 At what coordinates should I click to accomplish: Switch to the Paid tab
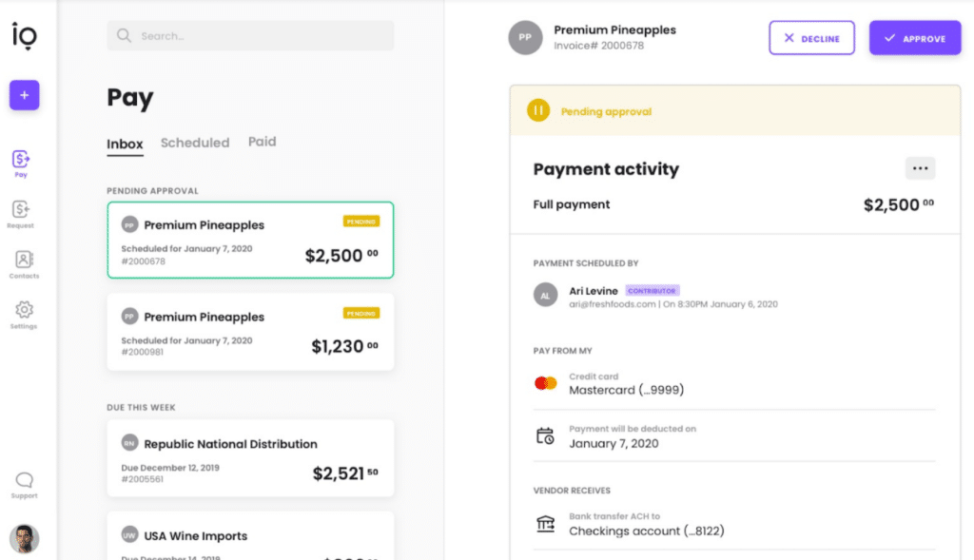tap(262, 142)
